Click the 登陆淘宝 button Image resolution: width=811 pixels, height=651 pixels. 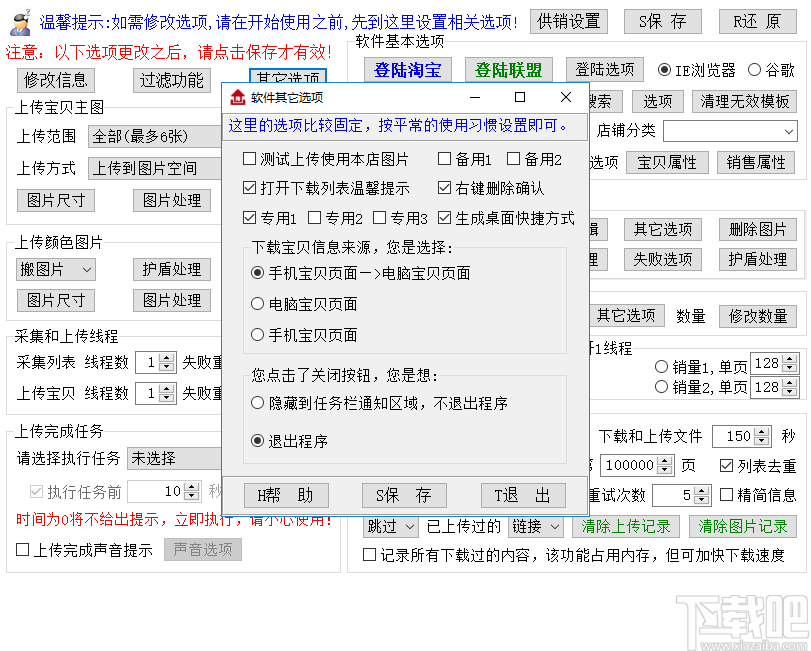[x=407, y=70]
